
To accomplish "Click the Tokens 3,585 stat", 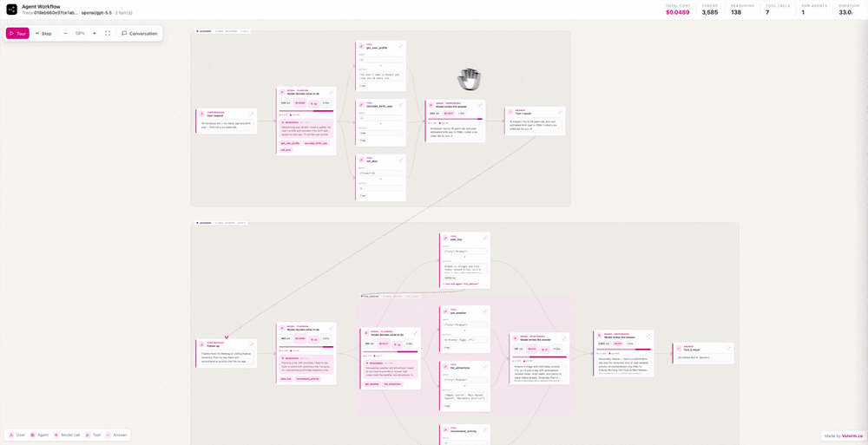I will coord(710,10).
